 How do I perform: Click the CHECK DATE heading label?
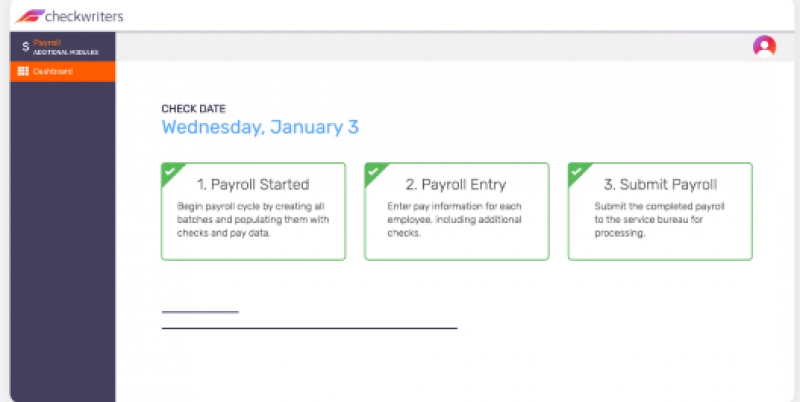(193, 108)
